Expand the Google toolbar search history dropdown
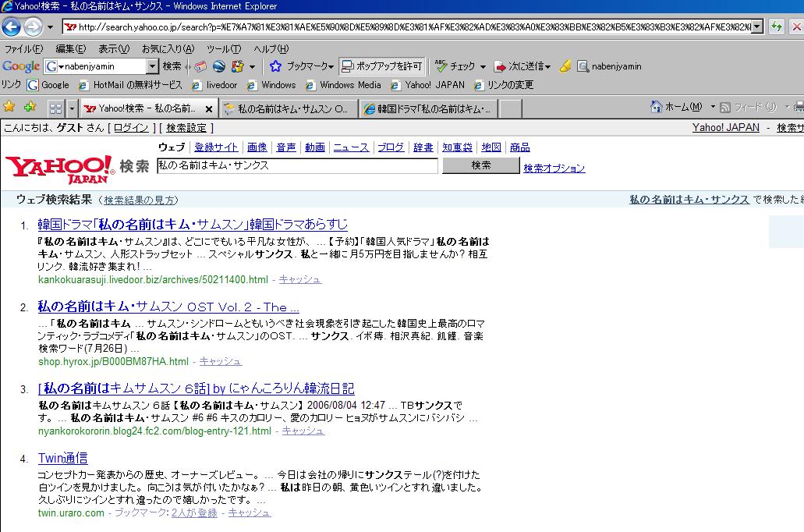Viewport: 804px width, 532px height. [x=152, y=66]
